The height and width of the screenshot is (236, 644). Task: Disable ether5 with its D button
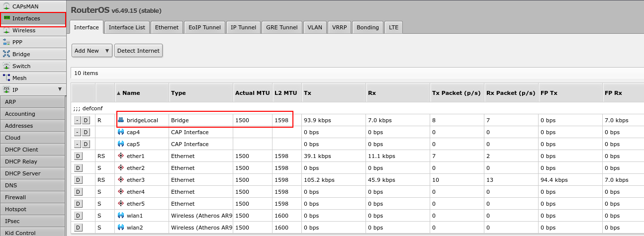point(78,204)
